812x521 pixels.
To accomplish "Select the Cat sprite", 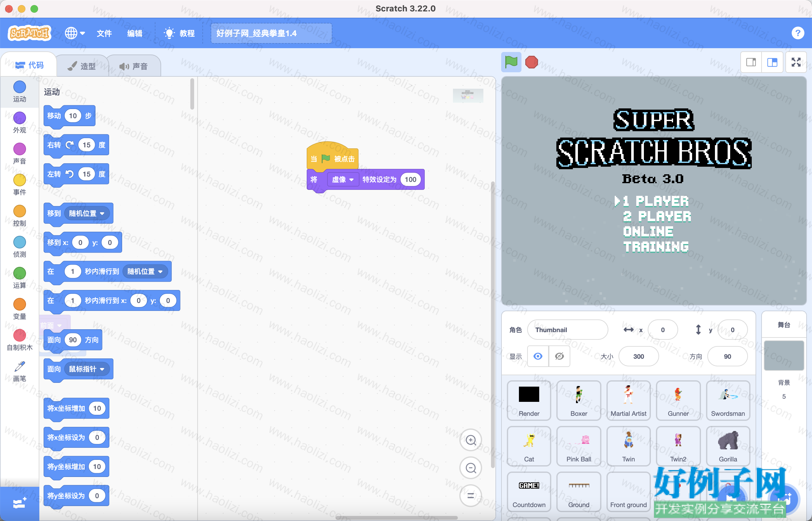I will click(x=529, y=446).
